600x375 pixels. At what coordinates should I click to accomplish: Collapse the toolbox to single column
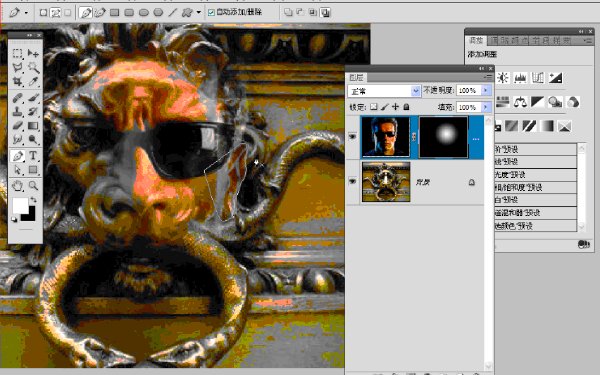tap(29, 35)
